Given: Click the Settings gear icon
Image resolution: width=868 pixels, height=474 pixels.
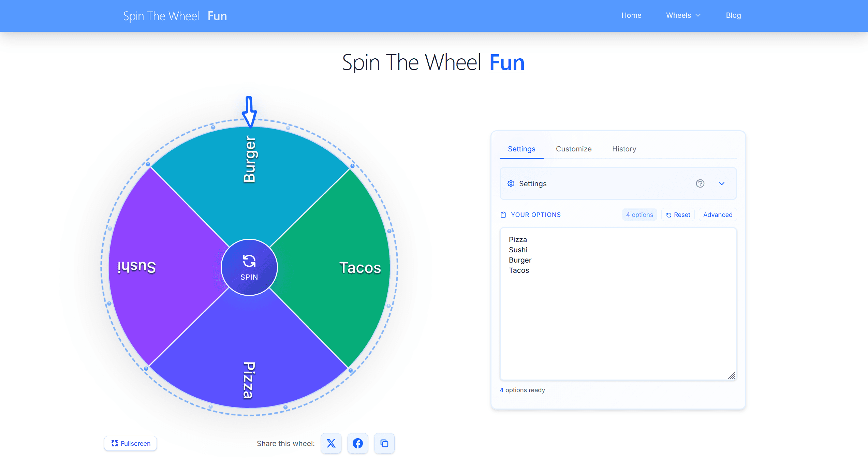Looking at the screenshot, I should pyautogui.click(x=511, y=183).
